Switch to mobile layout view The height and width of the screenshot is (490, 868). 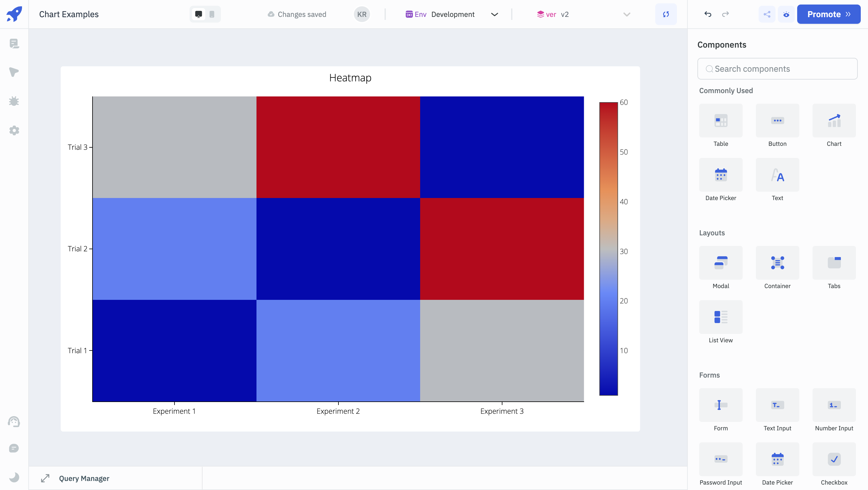point(212,14)
